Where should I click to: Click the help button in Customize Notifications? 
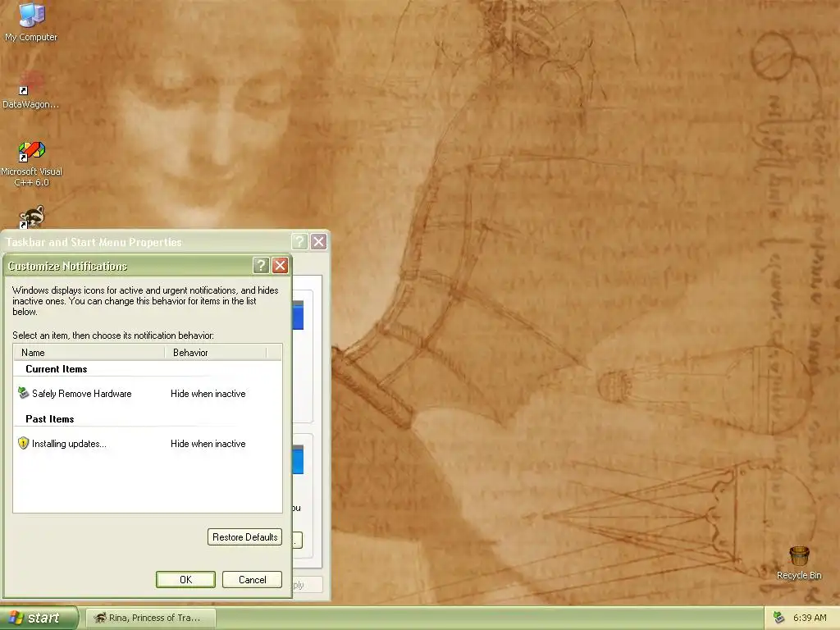(261, 265)
